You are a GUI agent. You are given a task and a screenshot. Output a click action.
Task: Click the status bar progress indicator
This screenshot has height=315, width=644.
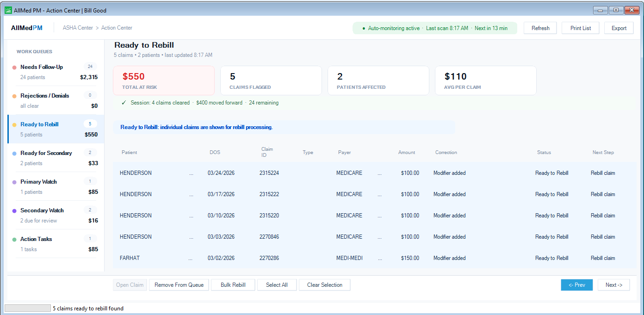[x=27, y=308]
